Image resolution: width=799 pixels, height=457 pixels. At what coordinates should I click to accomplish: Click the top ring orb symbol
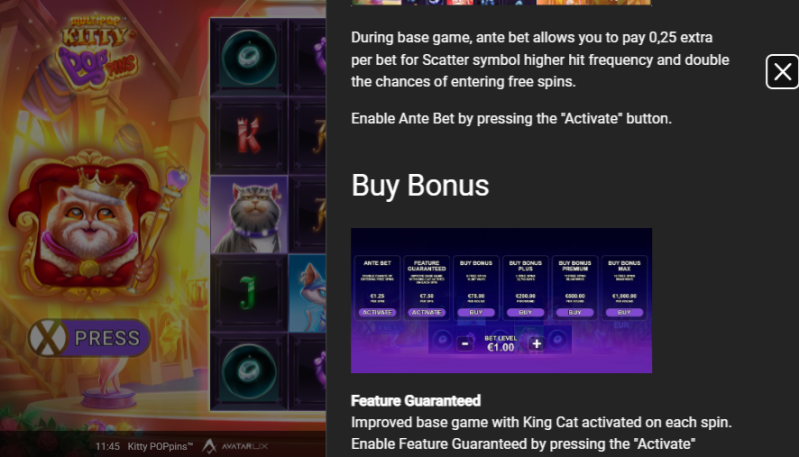tap(249, 57)
